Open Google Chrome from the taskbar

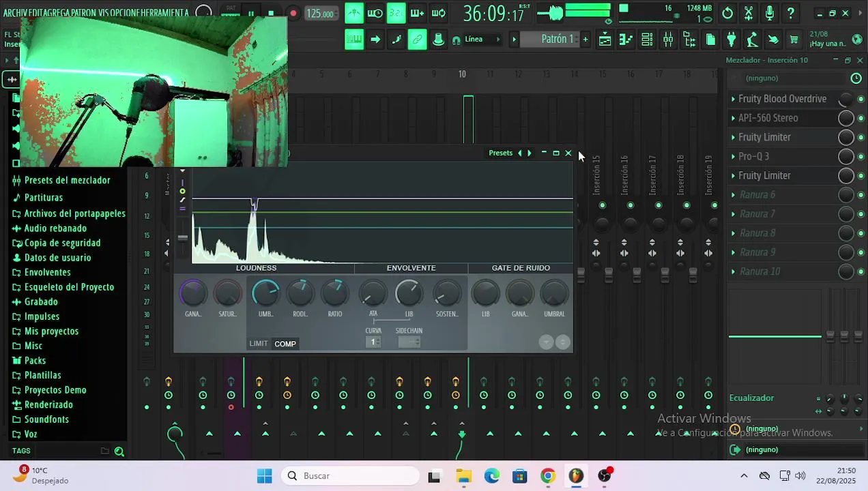point(548,476)
